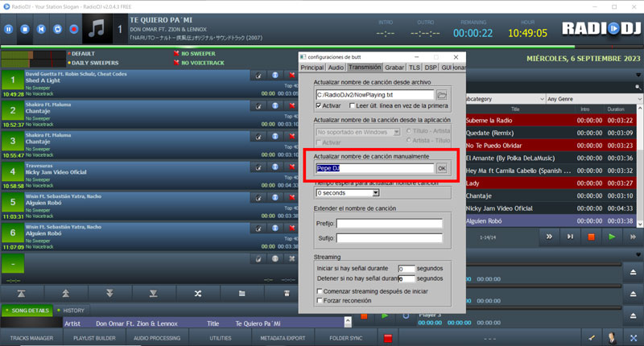Edit track in playlist row 4 Nicky Jam

[258, 167]
